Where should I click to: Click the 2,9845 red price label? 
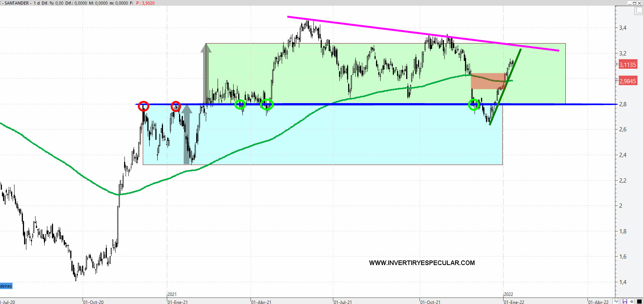628,81
